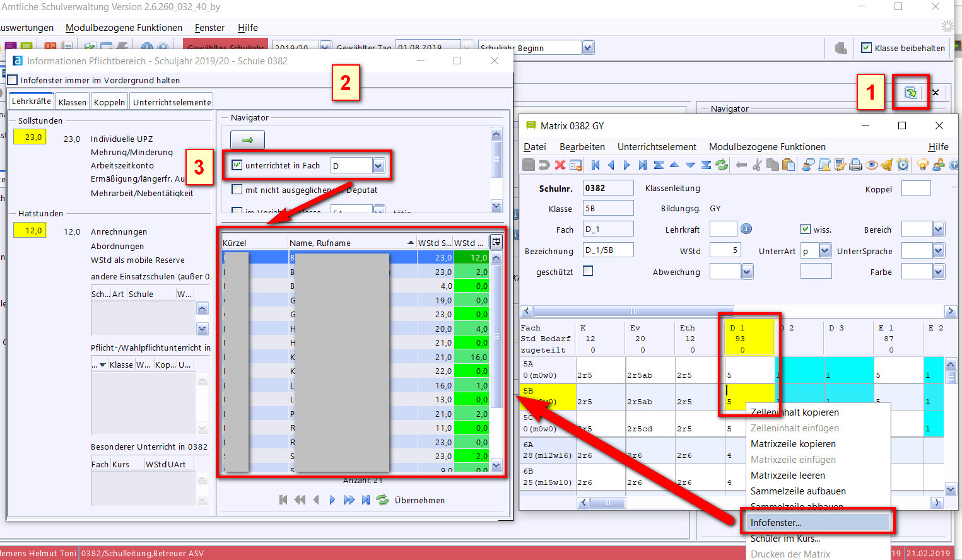Viewport: 962px width, 560px height.
Task: Toggle the geschützt checkbox
Action: coord(588,271)
